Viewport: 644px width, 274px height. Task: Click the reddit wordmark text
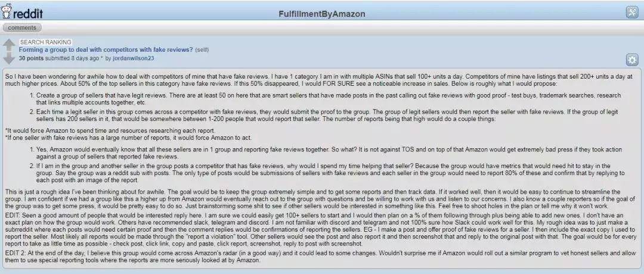click(x=27, y=14)
